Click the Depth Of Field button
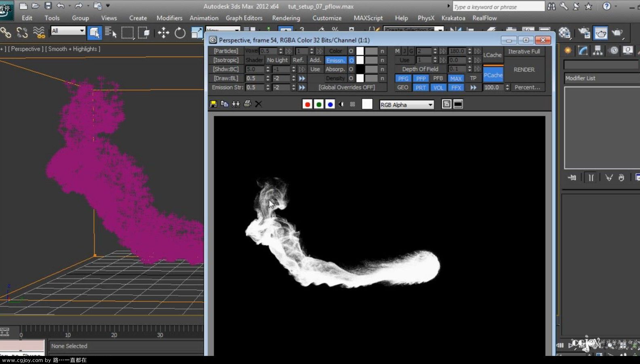This screenshot has width=640, height=364. tap(420, 69)
